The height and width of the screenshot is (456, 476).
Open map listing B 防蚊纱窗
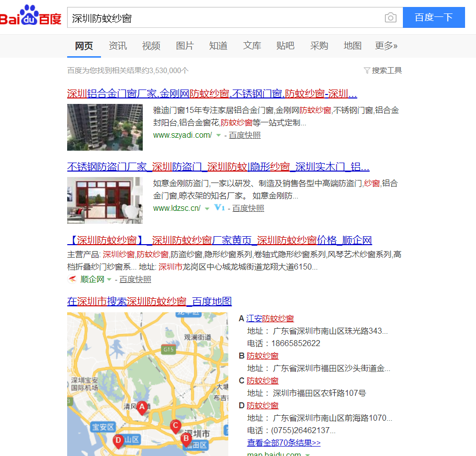[263, 356]
